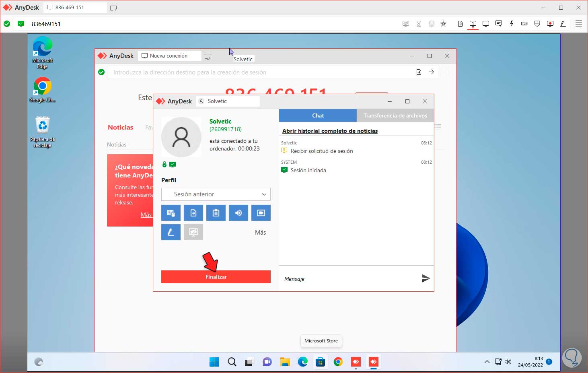Viewport: 588px width, 373px height.
Task: Toggle screen recording permission button
Action: click(x=261, y=213)
